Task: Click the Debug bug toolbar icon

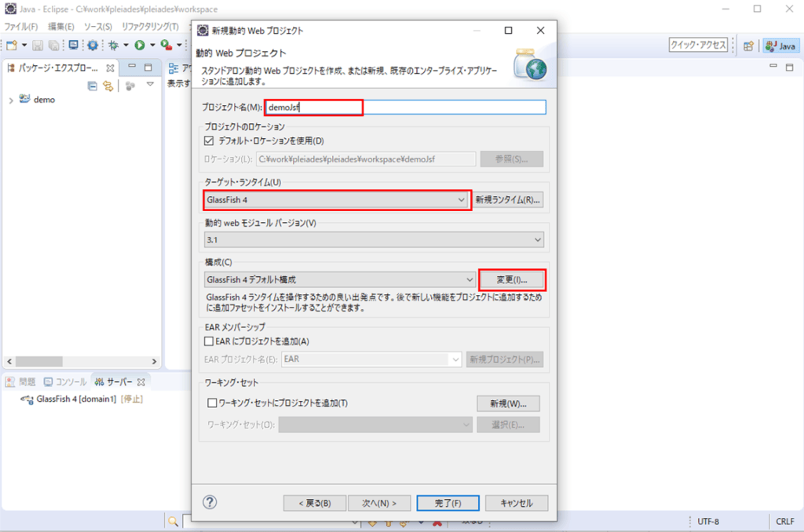Action: [113, 46]
